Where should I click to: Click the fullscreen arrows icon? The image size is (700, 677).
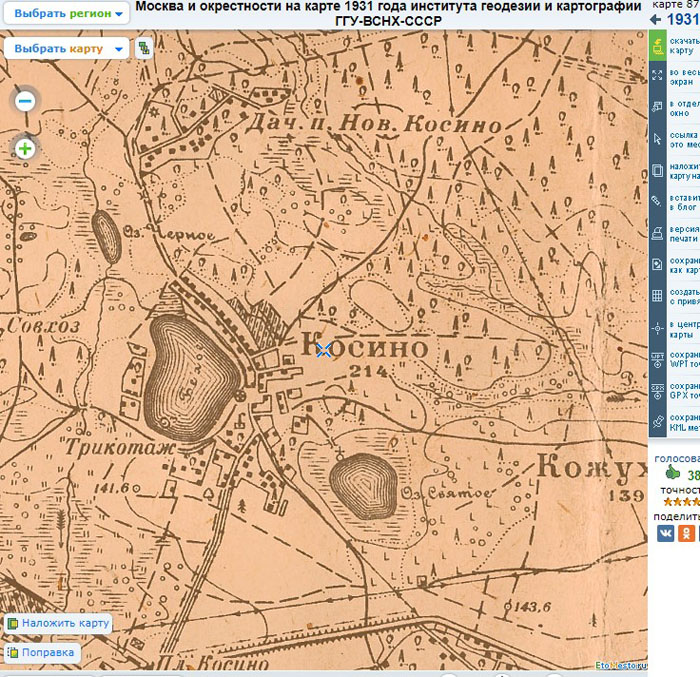point(657,75)
